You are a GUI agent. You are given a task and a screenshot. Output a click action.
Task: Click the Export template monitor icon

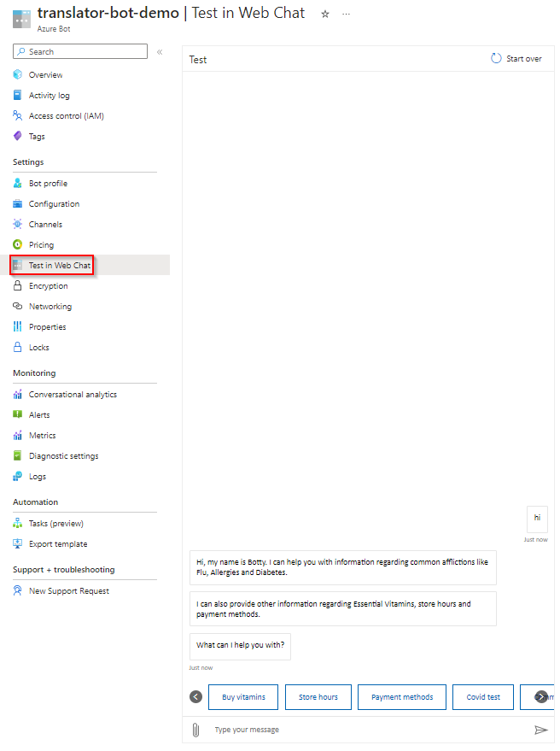[18, 543]
